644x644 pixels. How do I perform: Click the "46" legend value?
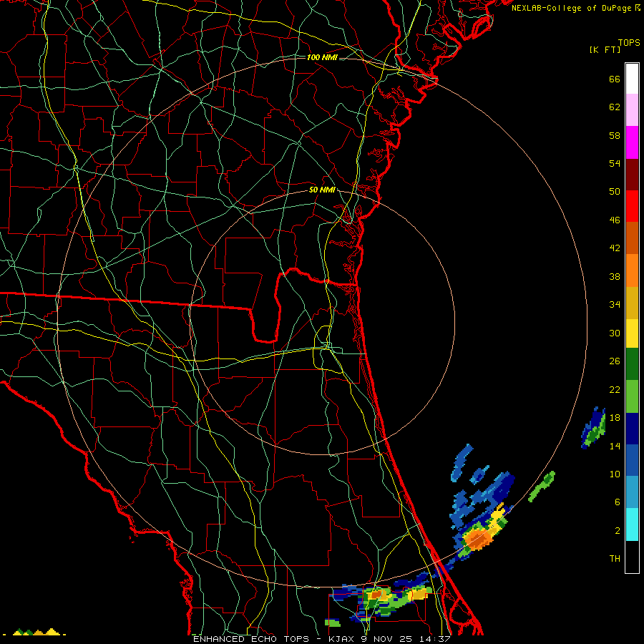pos(615,220)
